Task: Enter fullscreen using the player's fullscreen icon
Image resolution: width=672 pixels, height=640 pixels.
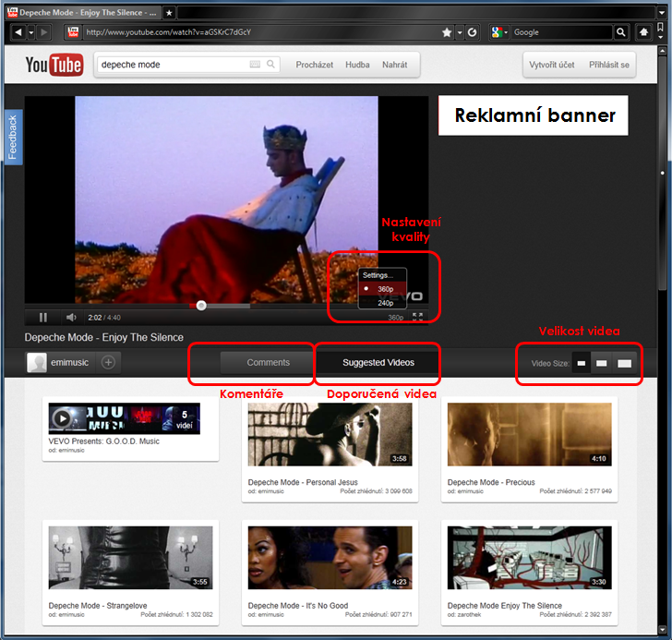Action: [x=417, y=317]
